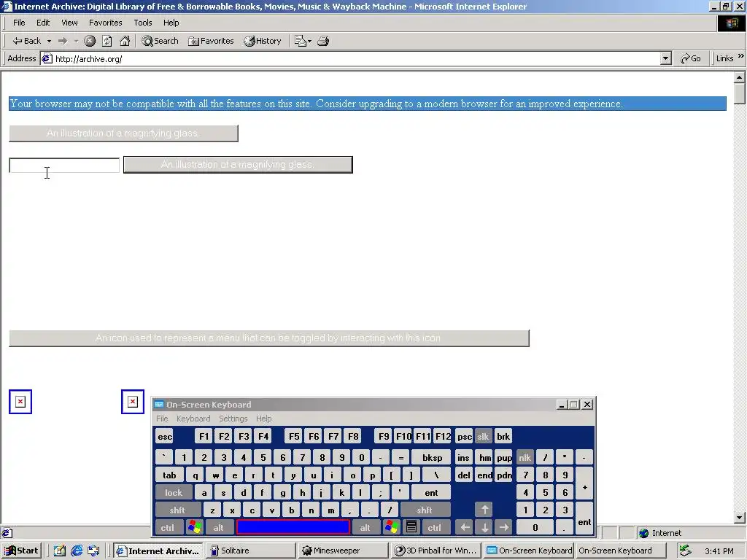747x560 pixels.
Task: Open the On-Screen Keyboard File menu
Action: click(x=162, y=419)
